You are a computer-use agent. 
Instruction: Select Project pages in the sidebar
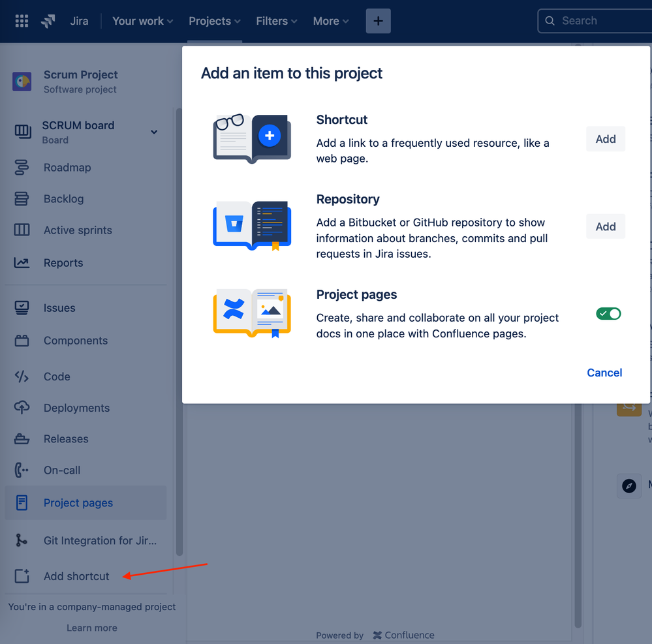click(x=85, y=502)
